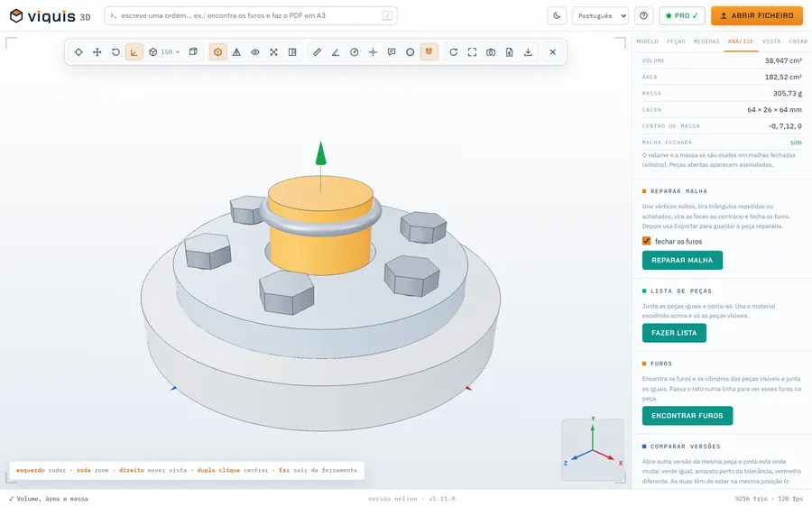Switch to the CRIAR tab
812x507 pixels.
pos(798,41)
